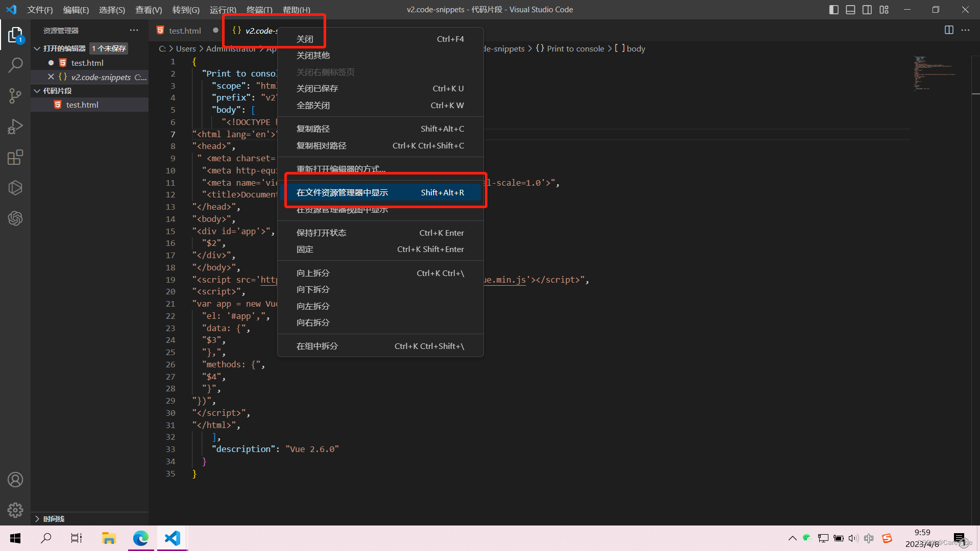Open the Search view in activity bar
Image resolution: width=980 pixels, height=551 pixels.
pyautogui.click(x=15, y=65)
